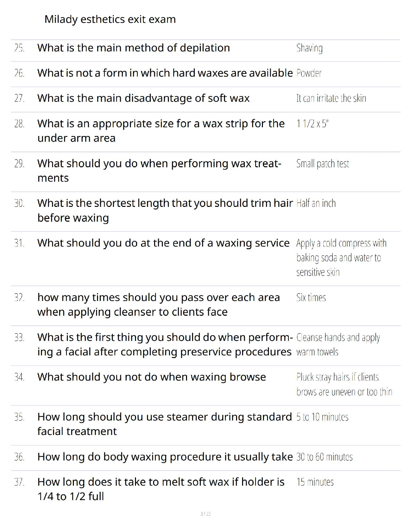Click the answer '30 to 60 minutes'

point(324,457)
